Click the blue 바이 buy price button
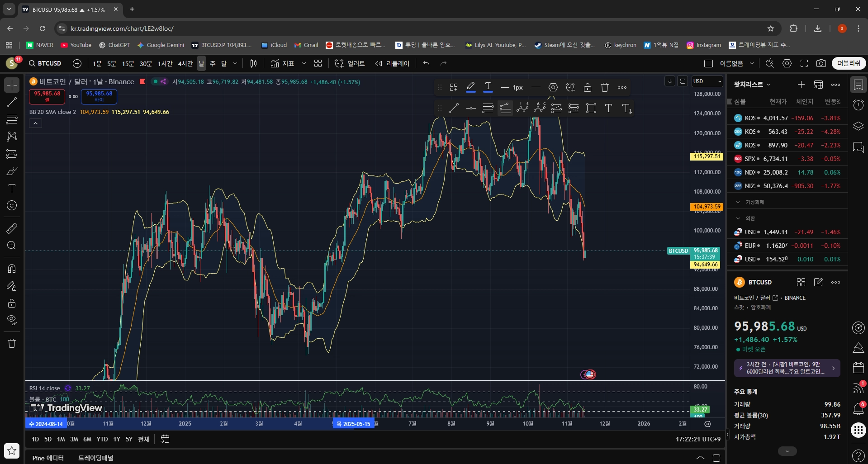The width and height of the screenshot is (868, 464). 99,96
